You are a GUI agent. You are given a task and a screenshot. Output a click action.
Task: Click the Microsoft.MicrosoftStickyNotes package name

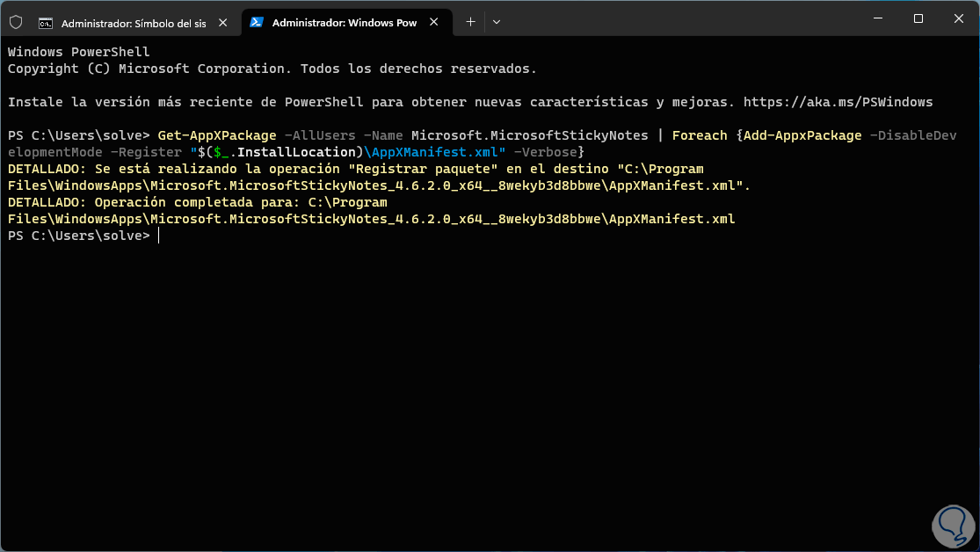click(529, 135)
